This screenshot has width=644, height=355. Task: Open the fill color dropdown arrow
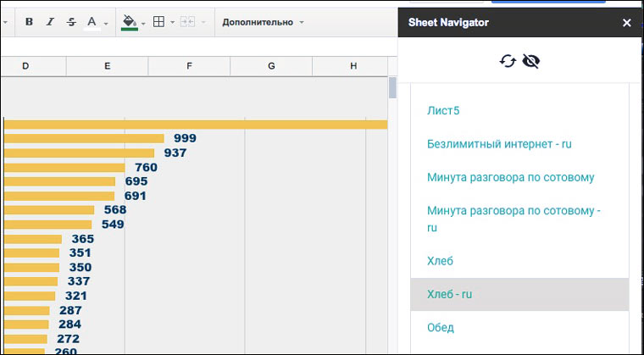pyautogui.click(x=143, y=23)
